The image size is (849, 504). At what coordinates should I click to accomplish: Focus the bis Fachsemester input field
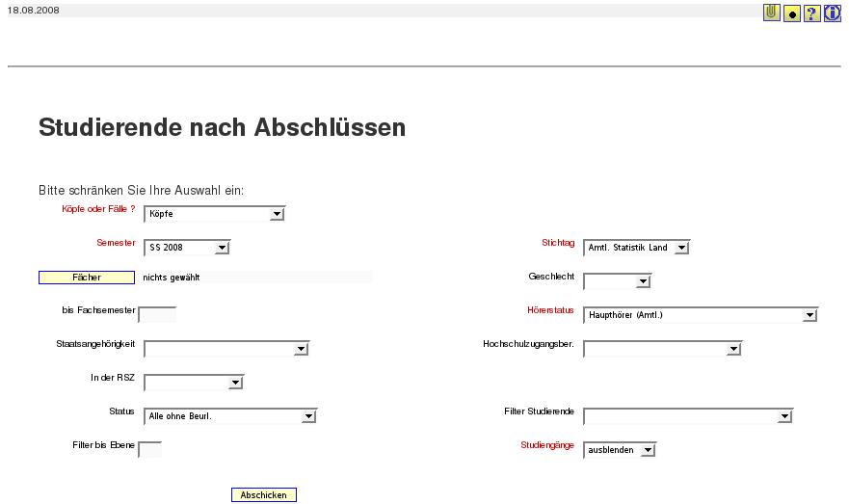click(x=158, y=314)
